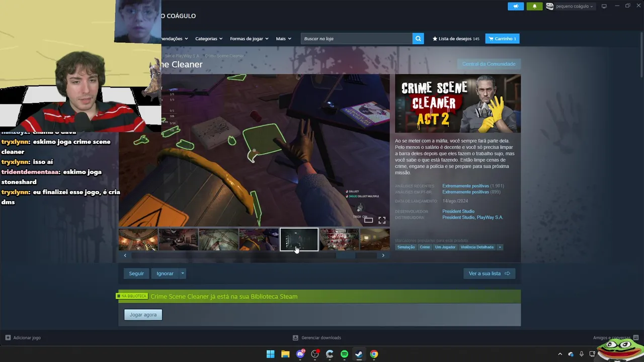Open the Carrinho 1 cart button

[x=502, y=39]
